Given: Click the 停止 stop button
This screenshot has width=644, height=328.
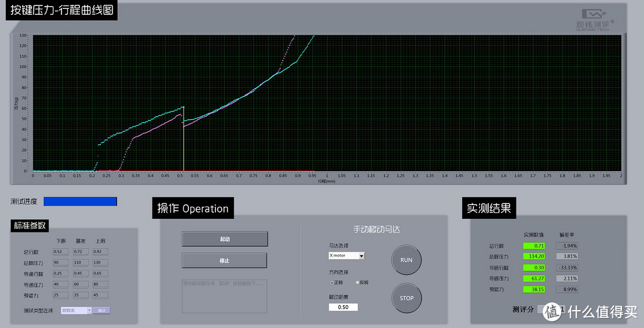Looking at the screenshot, I should click(x=225, y=261).
